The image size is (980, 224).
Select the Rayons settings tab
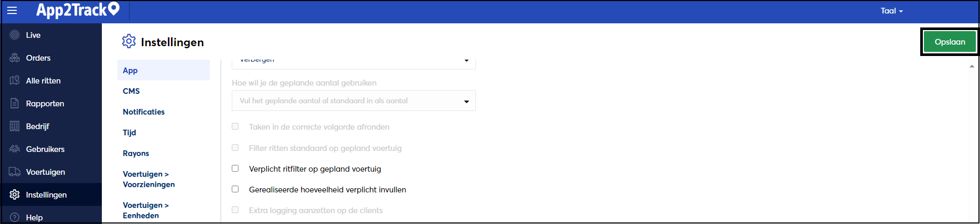click(x=136, y=153)
